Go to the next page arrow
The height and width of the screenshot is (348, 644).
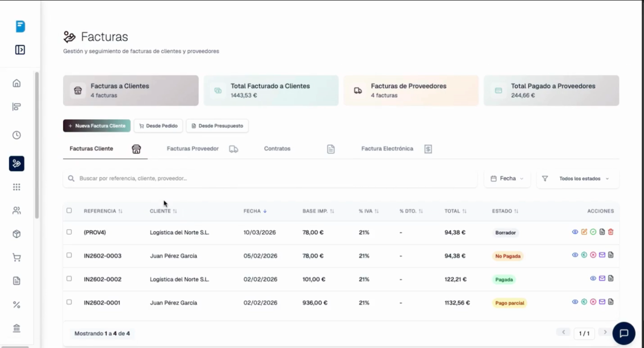coord(605,332)
